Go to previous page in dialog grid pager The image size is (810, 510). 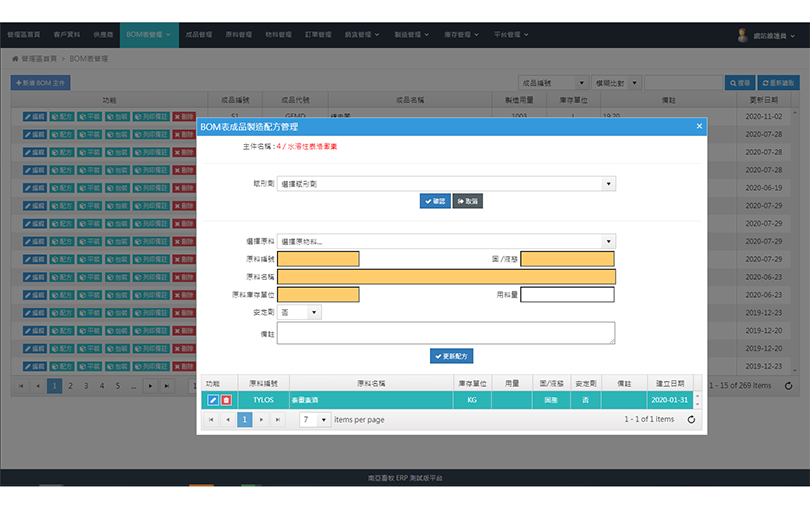pyautogui.click(x=228, y=420)
